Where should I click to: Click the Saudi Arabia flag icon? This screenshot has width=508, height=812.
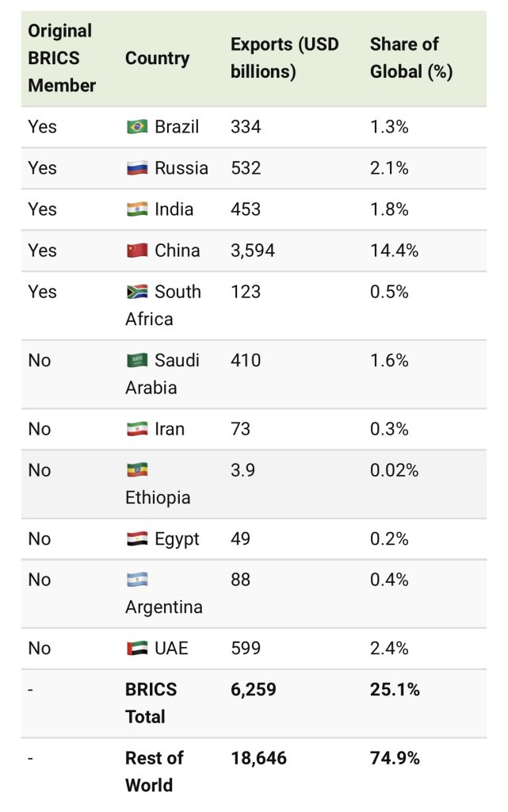click(137, 361)
